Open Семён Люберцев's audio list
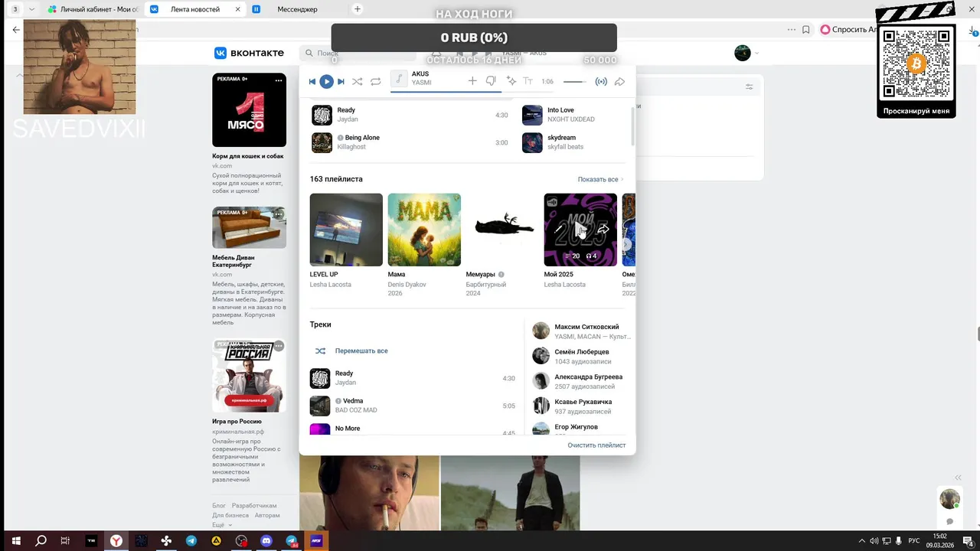This screenshot has width=980, height=551. pos(581,356)
